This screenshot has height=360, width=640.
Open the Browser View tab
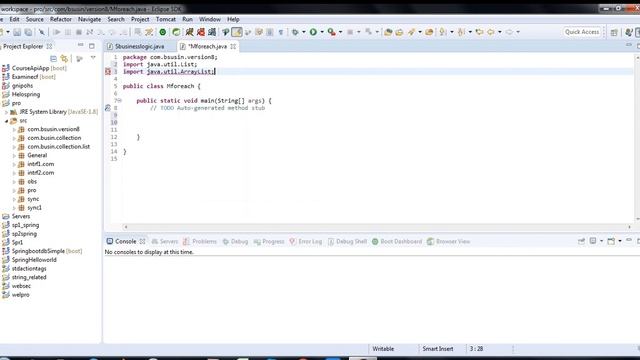pos(449,242)
